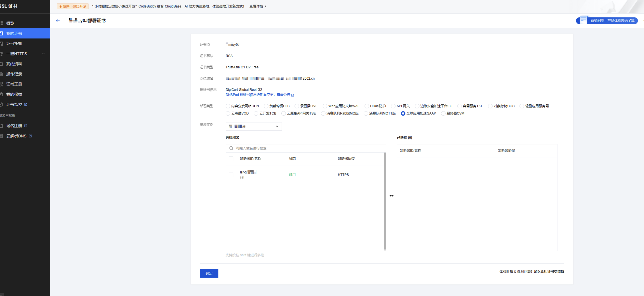Open the 加入SSL证书交流群 link
This screenshot has height=296, width=644.
(x=549, y=272)
